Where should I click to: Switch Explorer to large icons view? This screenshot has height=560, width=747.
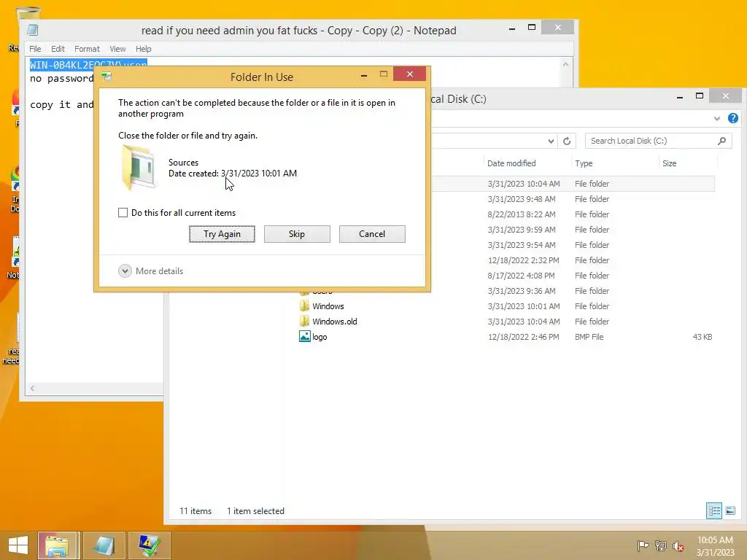(730, 511)
